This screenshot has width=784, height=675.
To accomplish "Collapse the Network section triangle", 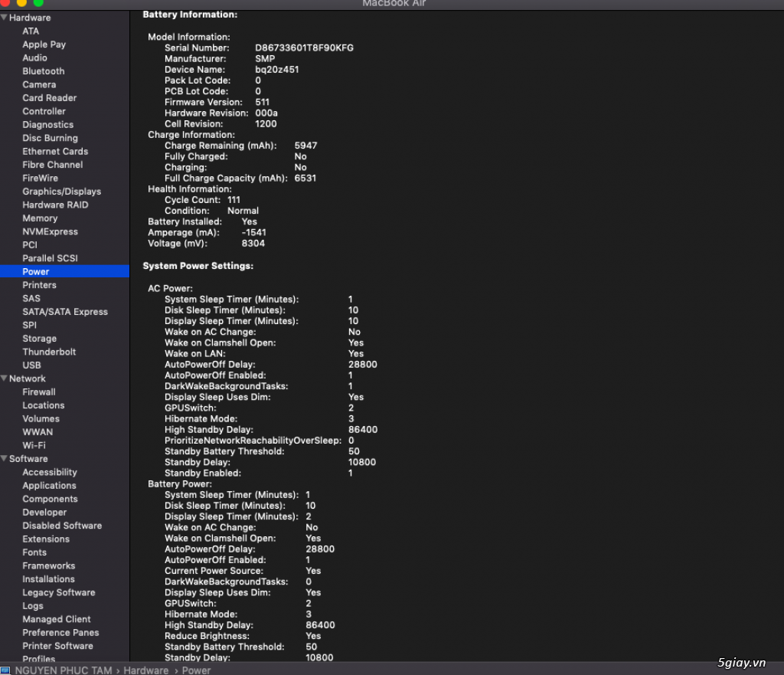I will 4,378.
